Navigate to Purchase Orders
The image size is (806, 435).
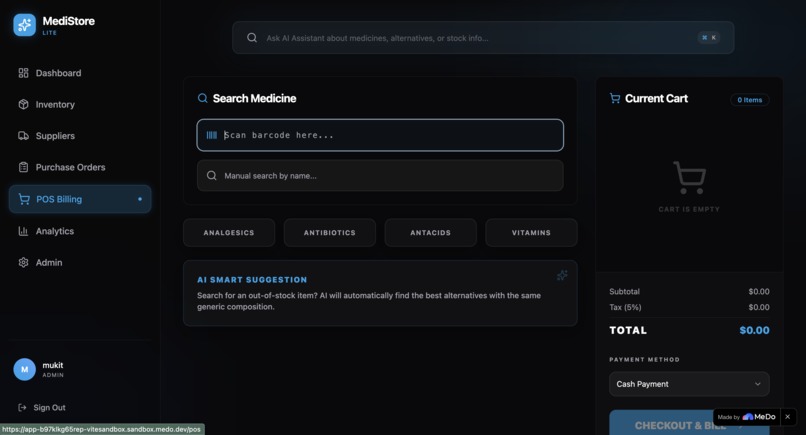pos(80,167)
